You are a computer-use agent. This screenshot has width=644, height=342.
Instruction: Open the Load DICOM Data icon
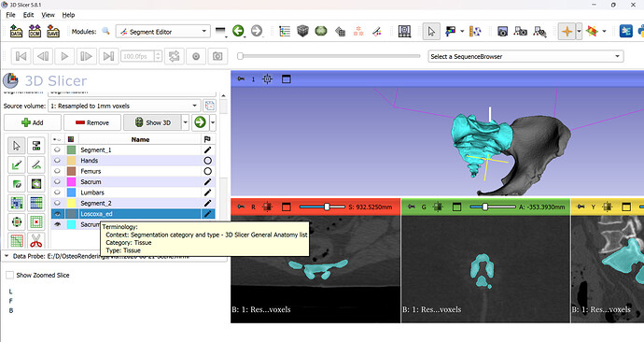click(x=35, y=31)
